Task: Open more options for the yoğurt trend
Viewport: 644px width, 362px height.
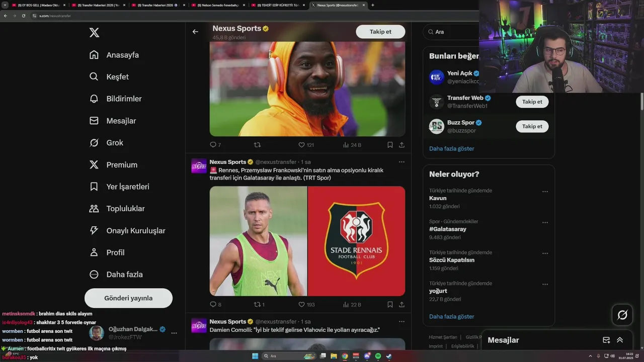Action: click(x=545, y=284)
